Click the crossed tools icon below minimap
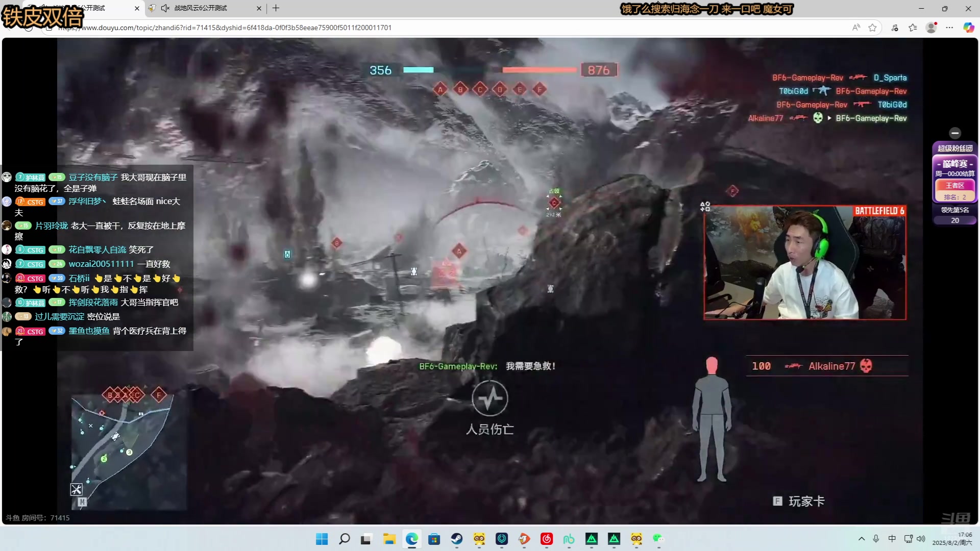This screenshot has width=980, height=551. (x=76, y=489)
